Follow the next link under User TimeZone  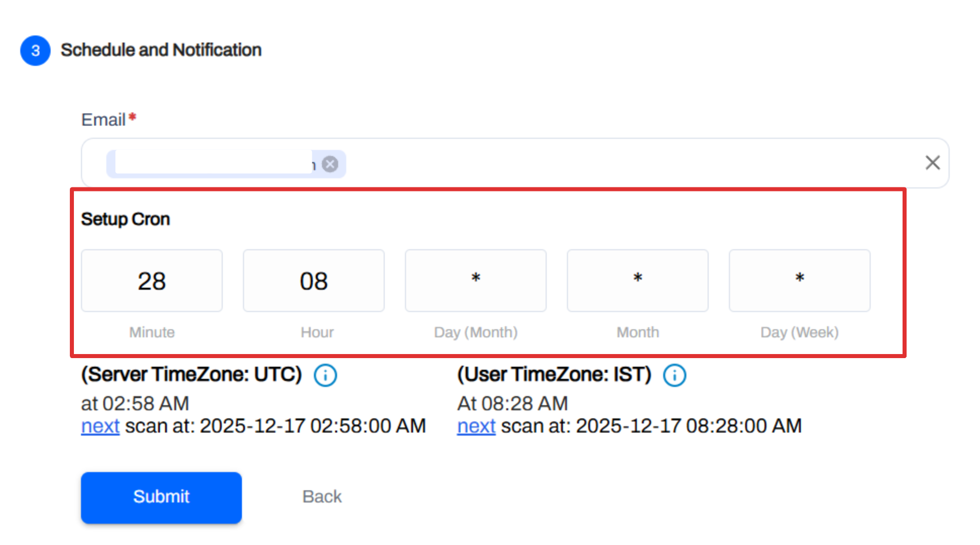click(476, 426)
